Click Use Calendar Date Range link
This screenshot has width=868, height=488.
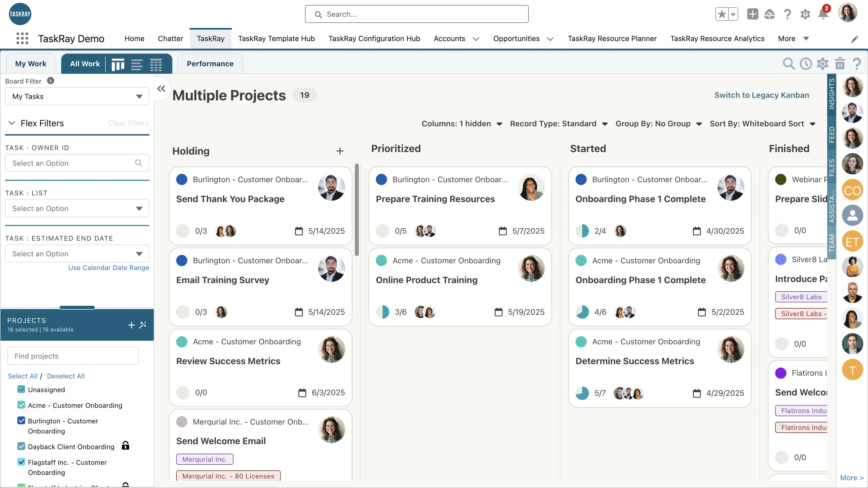tap(108, 267)
